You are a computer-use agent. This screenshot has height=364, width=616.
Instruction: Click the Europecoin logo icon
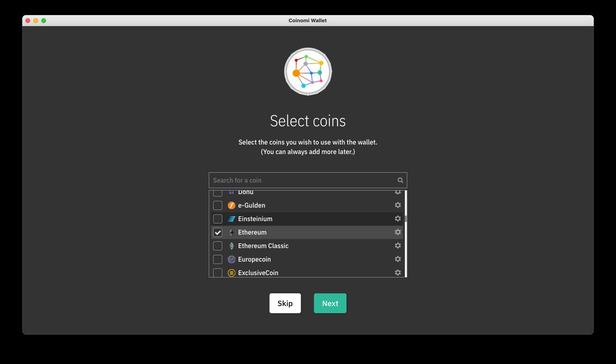click(231, 259)
